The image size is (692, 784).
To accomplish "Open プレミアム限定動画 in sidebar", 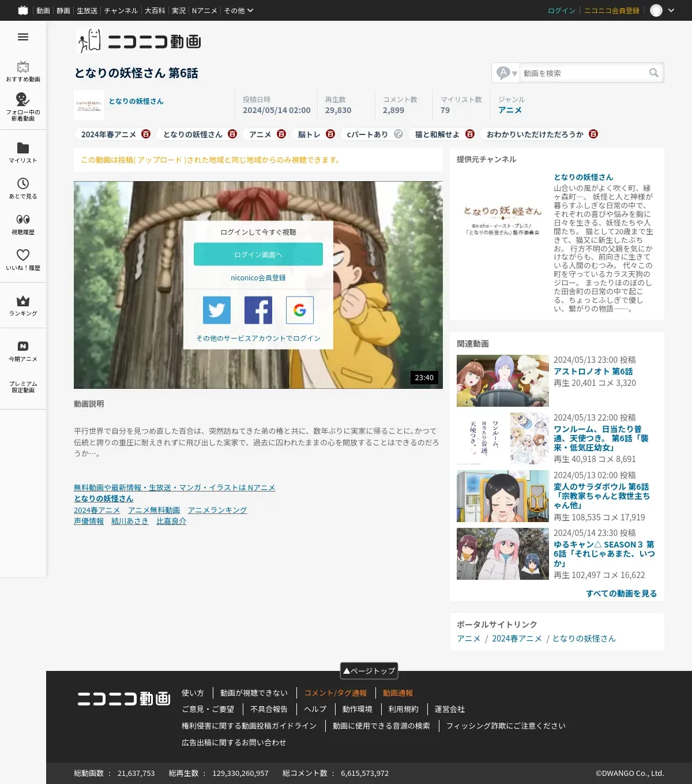I will 23,387.
